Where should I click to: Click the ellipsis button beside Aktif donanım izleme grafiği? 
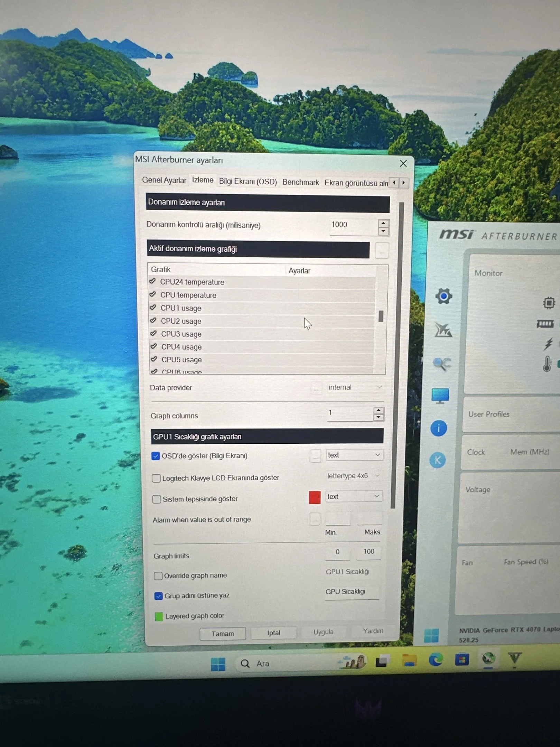point(382,250)
